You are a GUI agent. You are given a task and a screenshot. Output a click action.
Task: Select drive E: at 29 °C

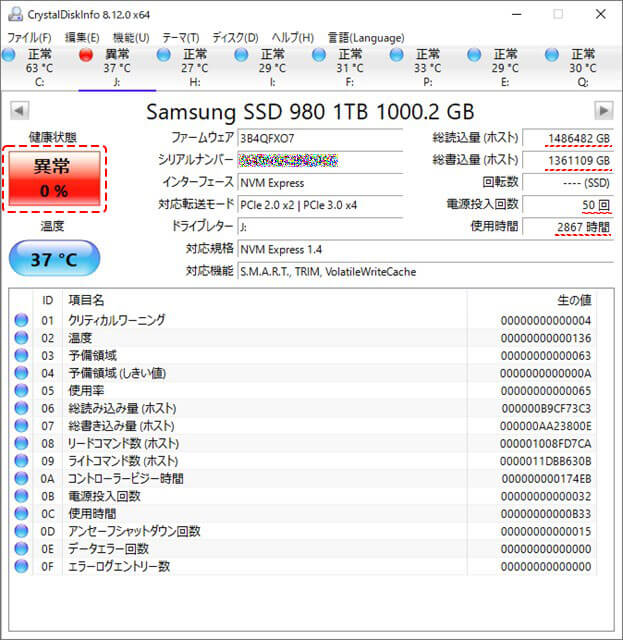coord(505,68)
